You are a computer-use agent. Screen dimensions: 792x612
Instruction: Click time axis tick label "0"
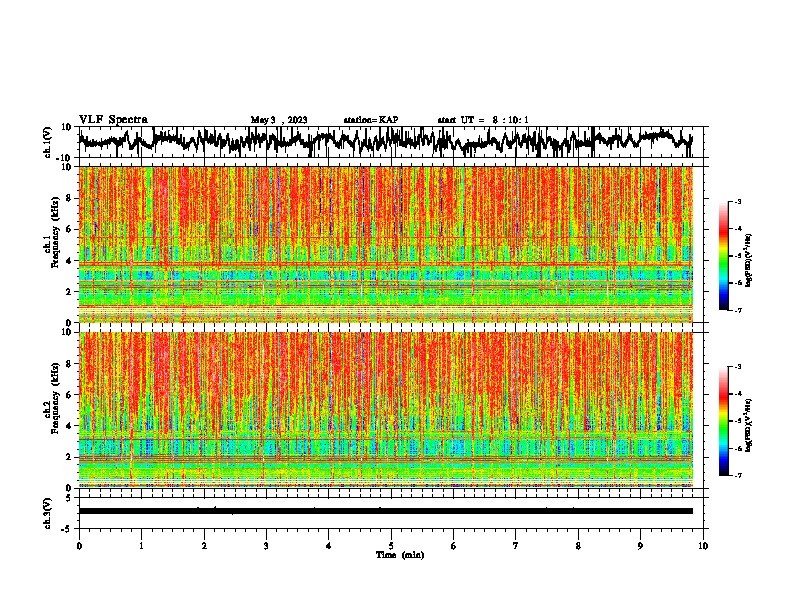(79, 546)
